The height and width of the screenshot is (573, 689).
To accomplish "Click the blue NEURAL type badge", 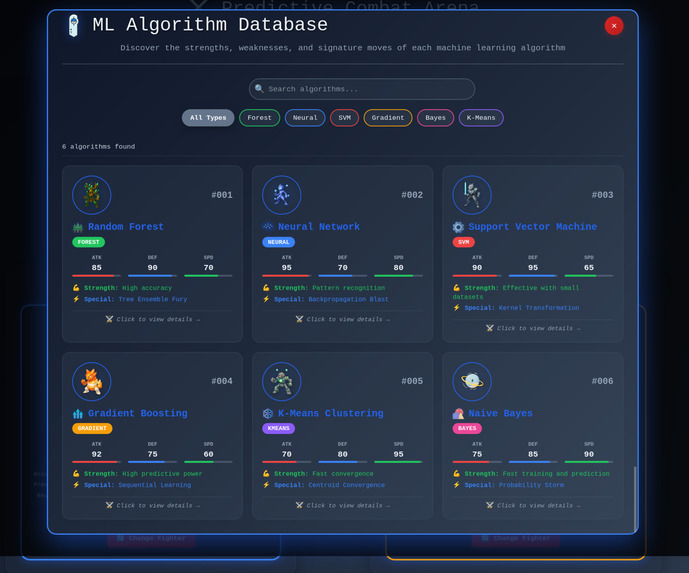I will [278, 242].
